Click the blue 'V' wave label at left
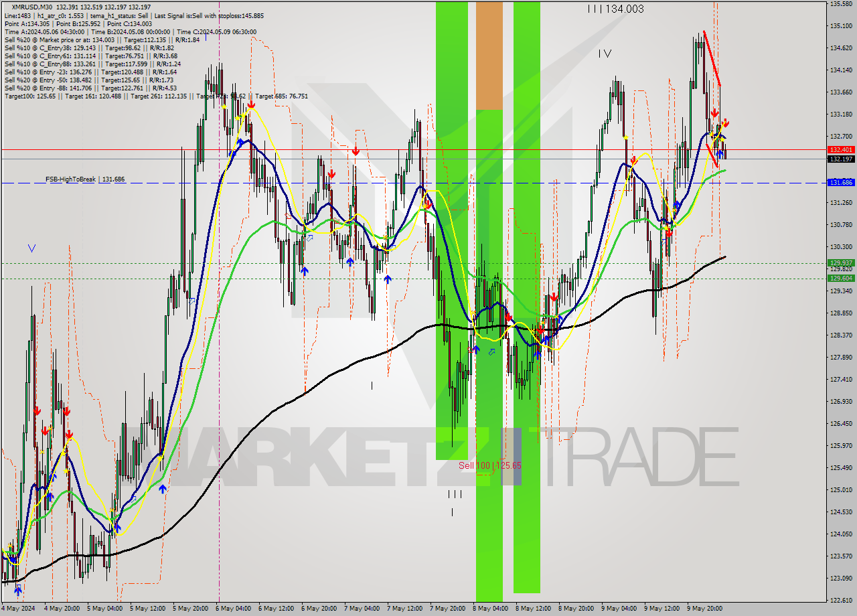 32,248
